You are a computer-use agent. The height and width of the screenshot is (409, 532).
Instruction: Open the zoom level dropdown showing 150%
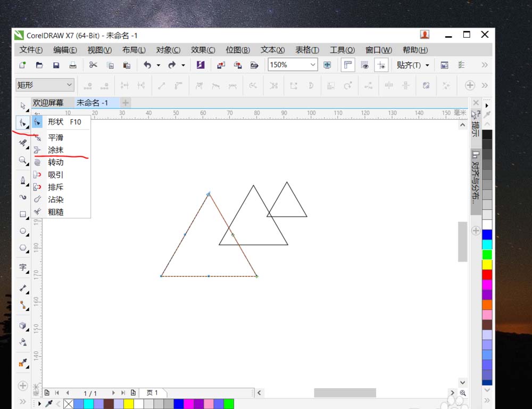point(313,64)
